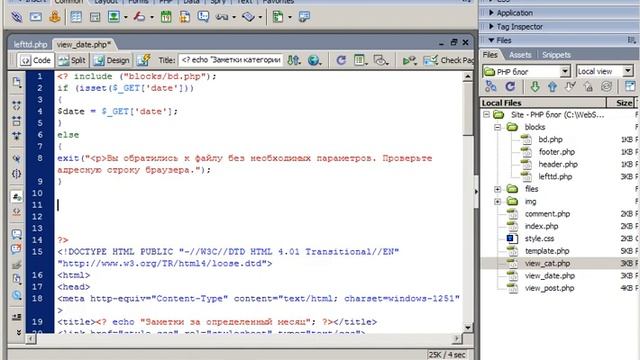Screen dimensions: 640x360
Task: Click the Validate Markup icon
Action: (409, 61)
